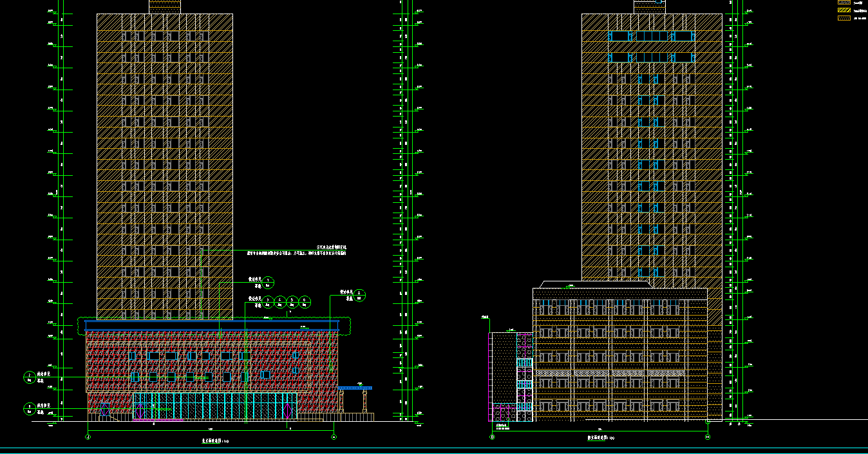Click the rooftop structure atop the left tower
This screenshot has height=454, width=868.
(165, 6)
